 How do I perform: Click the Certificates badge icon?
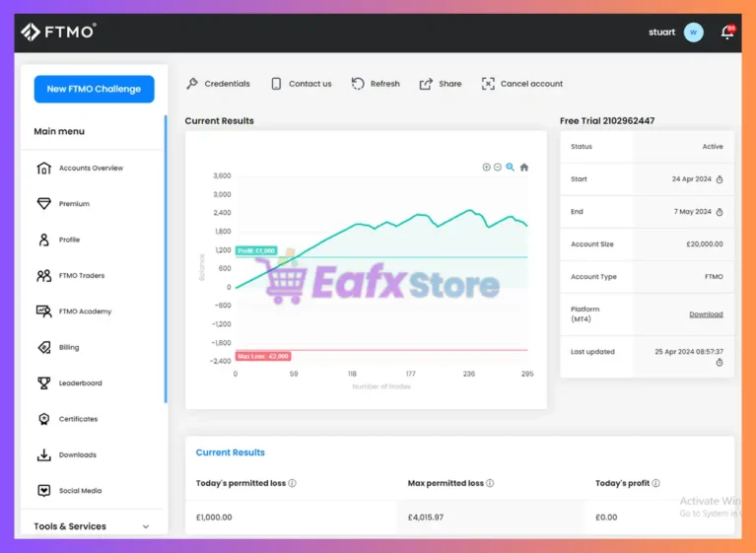(44, 419)
